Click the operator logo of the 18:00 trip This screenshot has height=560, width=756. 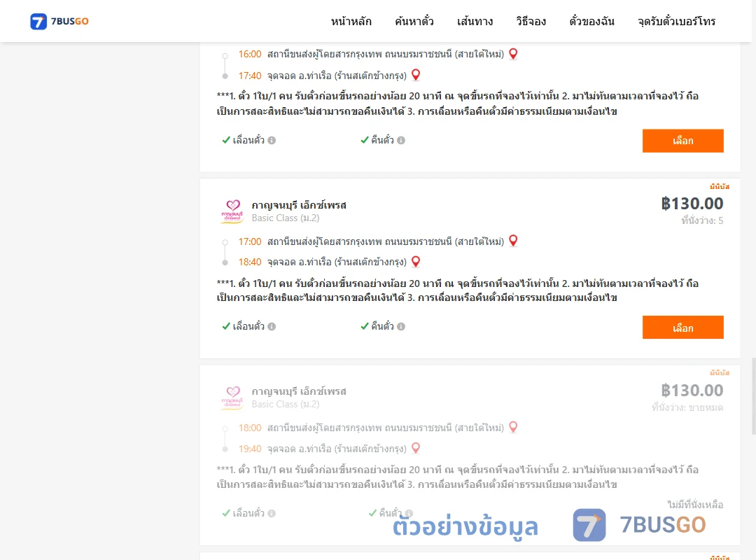[233, 398]
